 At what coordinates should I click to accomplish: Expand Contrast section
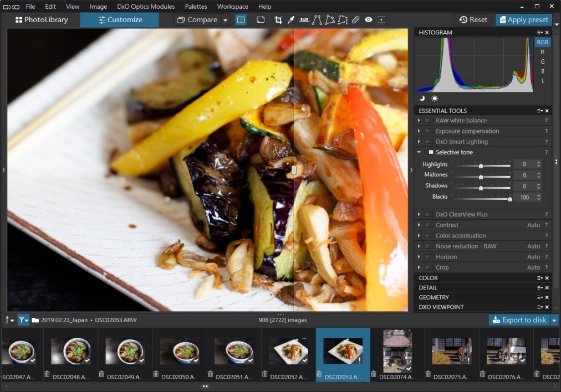point(419,225)
